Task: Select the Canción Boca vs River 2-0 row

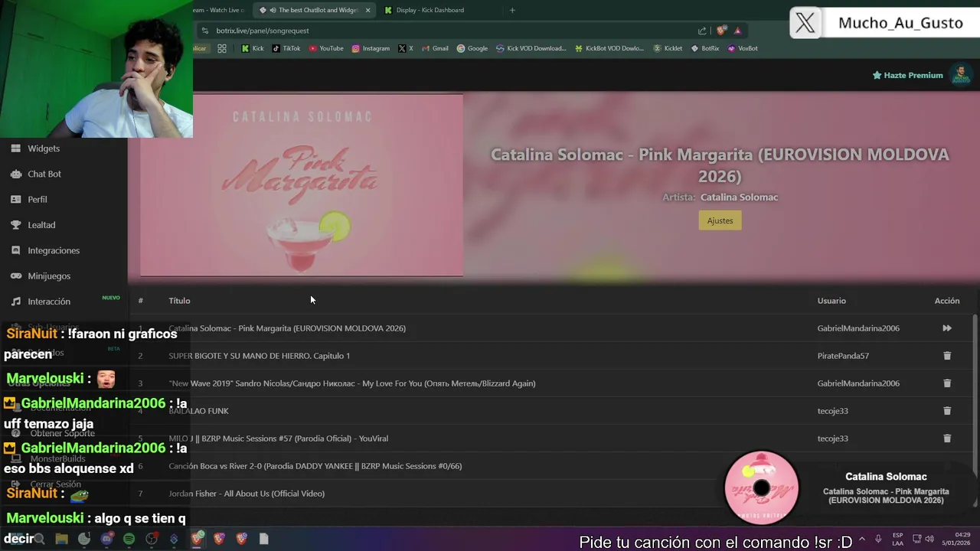Action: tap(551, 466)
